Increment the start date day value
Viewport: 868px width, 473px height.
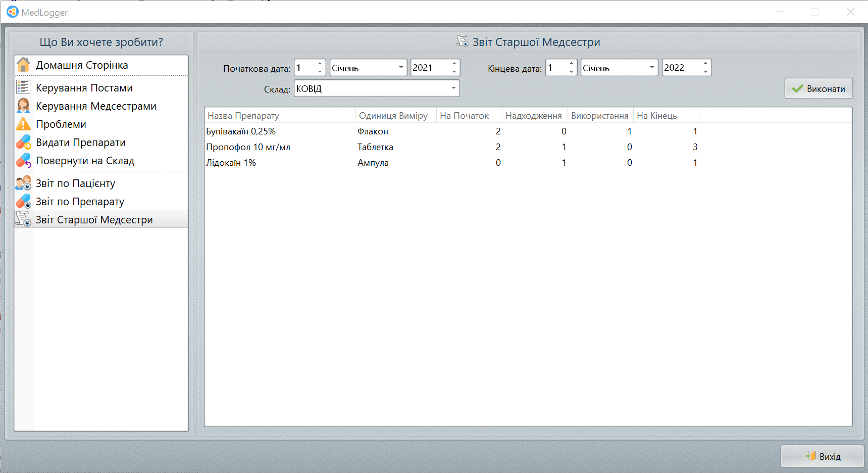pyautogui.click(x=320, y=64)
